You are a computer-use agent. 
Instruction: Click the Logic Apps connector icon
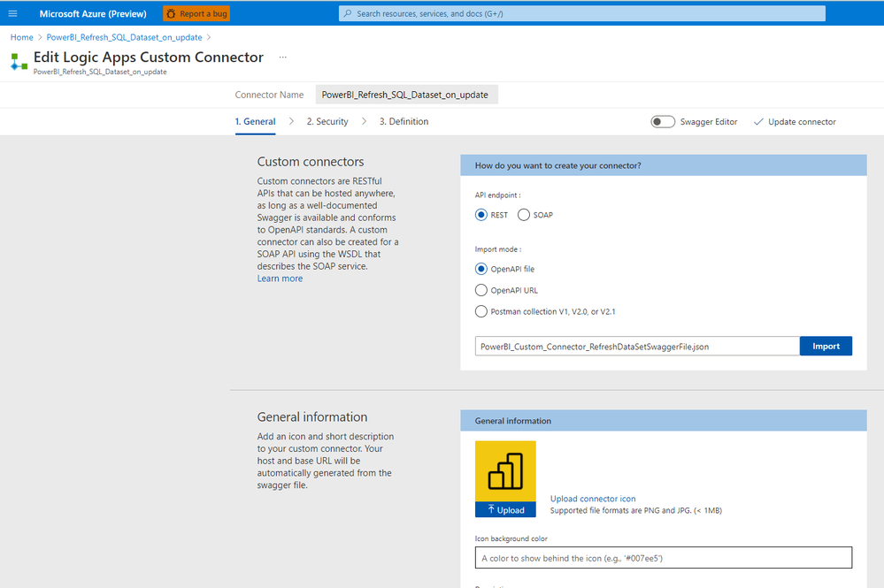pyautogui.click(x=19, y=62)
